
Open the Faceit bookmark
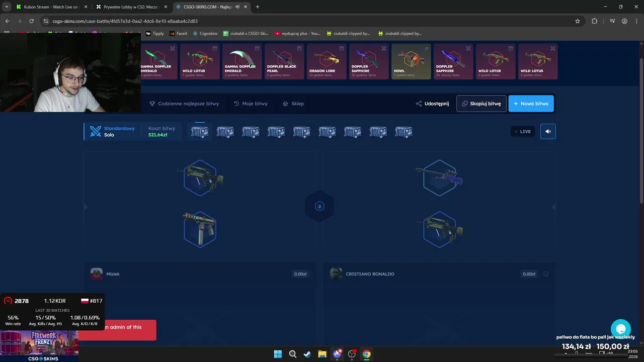pos(179,34)
